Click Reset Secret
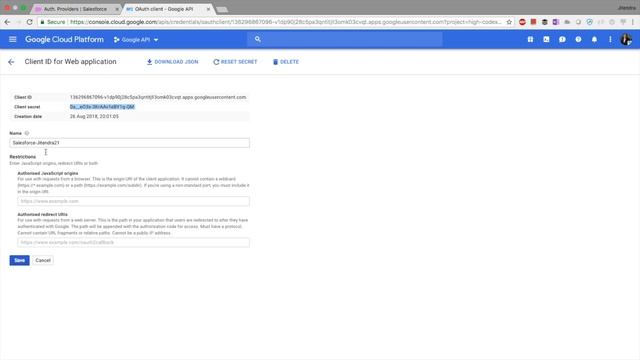 coord(235,62)
